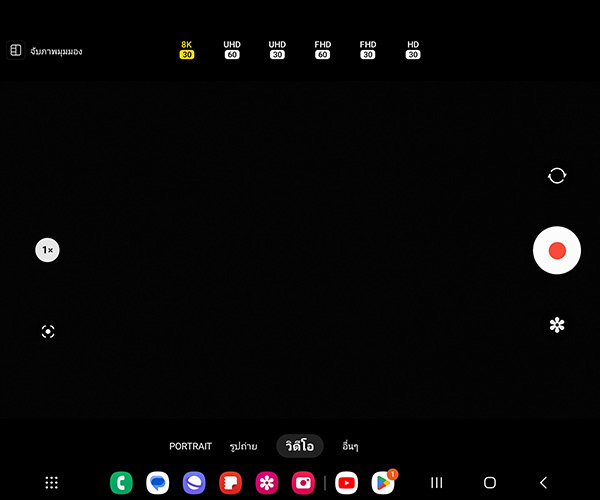Tap the 1x zoom level button

47,250
